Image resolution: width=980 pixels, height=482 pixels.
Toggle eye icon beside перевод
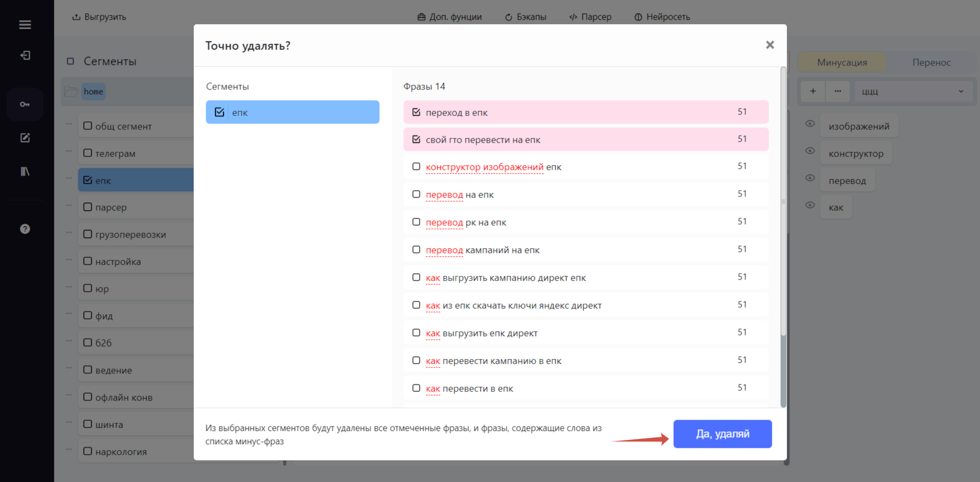pos(810,178)
